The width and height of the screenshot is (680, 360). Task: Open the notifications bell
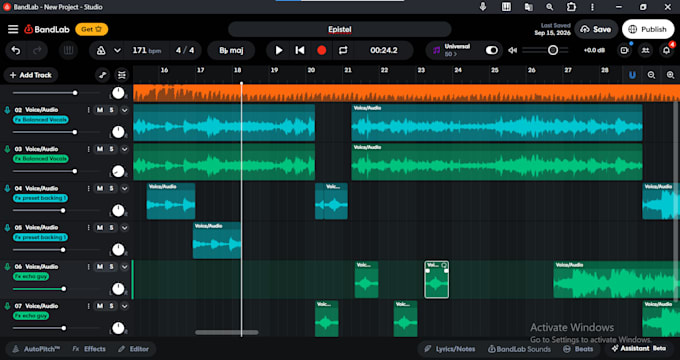point(667,50)
